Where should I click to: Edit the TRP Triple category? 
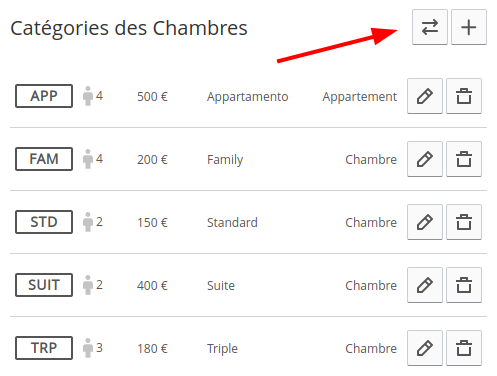425,348
